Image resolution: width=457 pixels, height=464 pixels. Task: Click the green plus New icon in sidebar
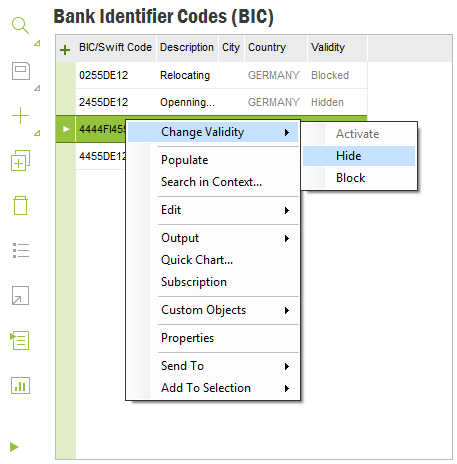tap(20, 116)
